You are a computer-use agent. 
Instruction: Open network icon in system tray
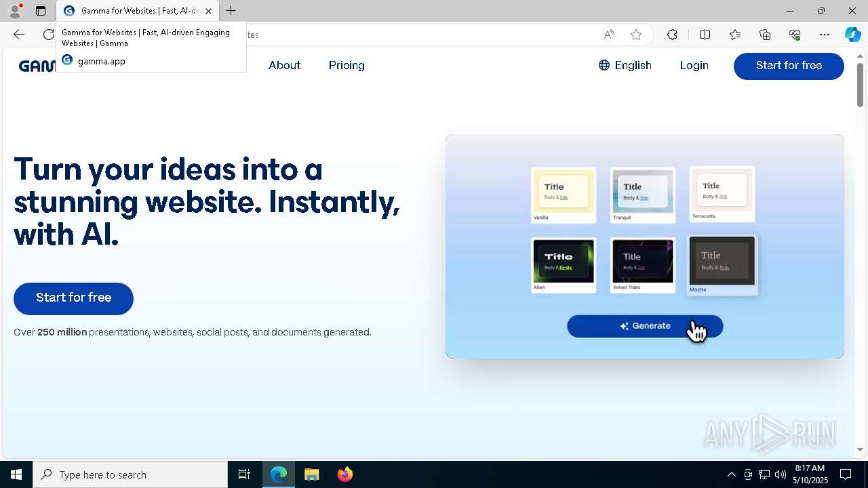pyautogui.click(x=764, y=474)
